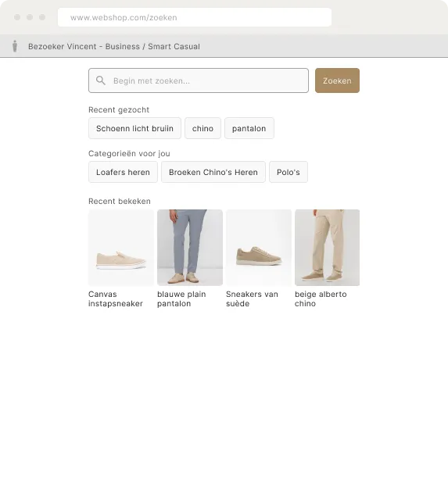Click the 'Recent gezocht' heading
The height and width of the screenshot is (486, 448).
[119, 109]
